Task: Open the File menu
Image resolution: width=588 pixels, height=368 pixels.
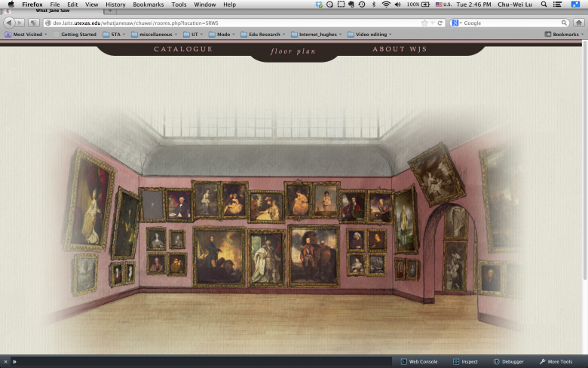Action: tap(55, 5)
